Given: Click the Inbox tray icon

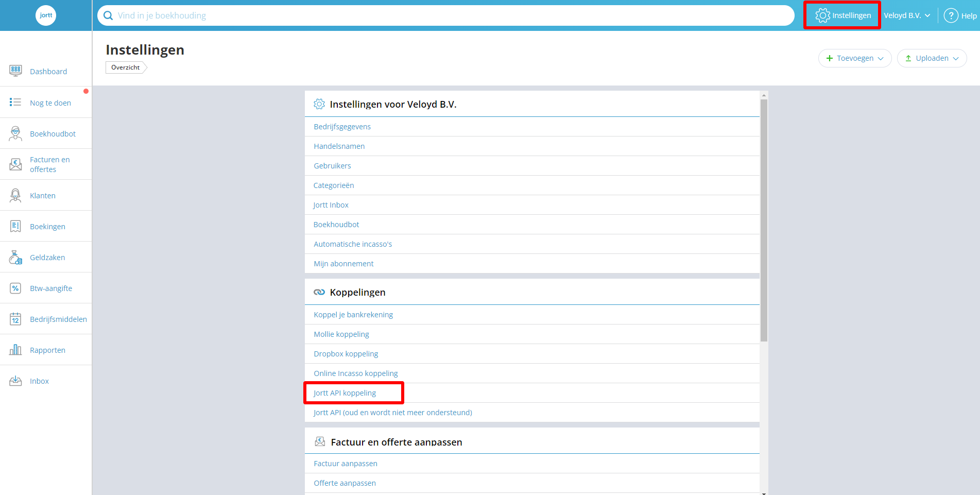Looking at the screenshot, I should 15,381.
